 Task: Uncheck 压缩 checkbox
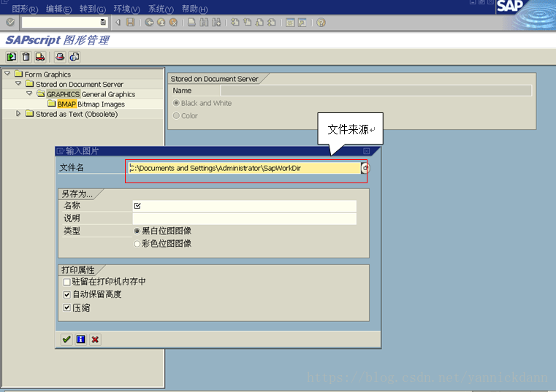(x=66, y=307)
